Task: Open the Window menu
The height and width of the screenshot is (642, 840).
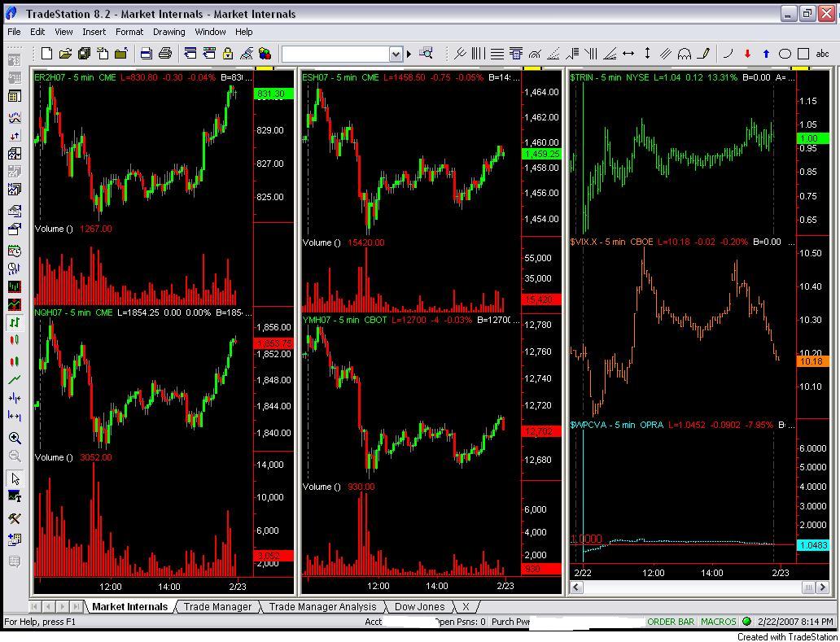Action: click(x=211, y=32)
